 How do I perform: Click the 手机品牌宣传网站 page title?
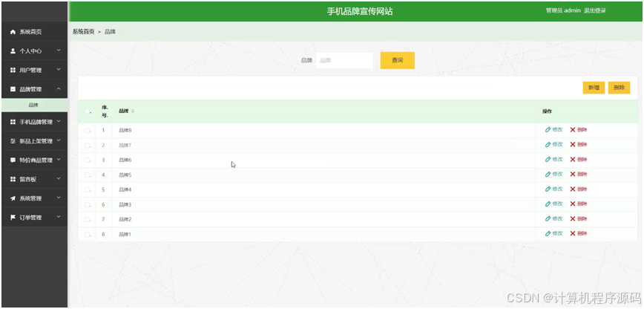pyautogui.click(x=360, y=12)
